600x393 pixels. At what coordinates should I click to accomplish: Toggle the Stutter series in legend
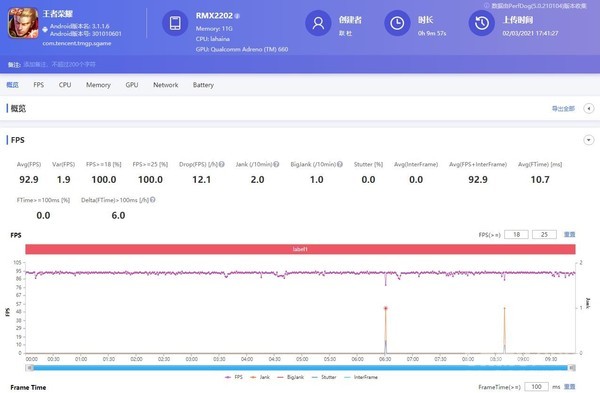(324, 377)
